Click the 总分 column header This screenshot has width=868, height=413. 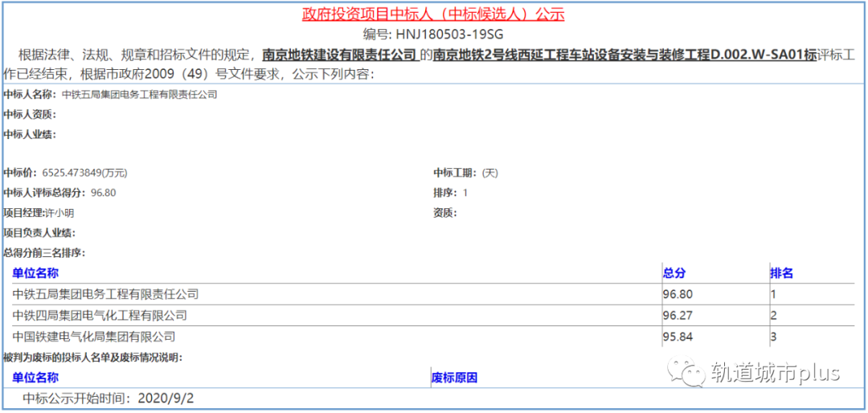coord(674,273)
